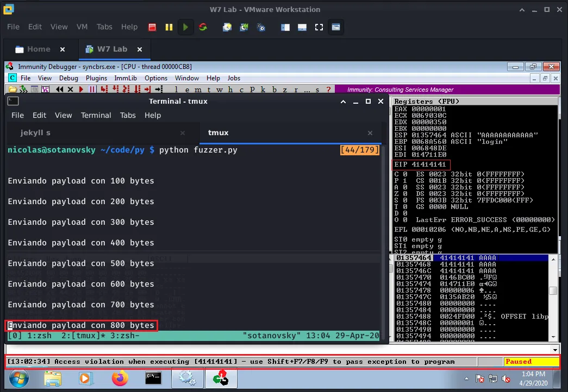Image resolution: width=568 pixels, height=392 pixels.
Task: Open Immunity Debugger Debug menu
Action: click(68, 78)
